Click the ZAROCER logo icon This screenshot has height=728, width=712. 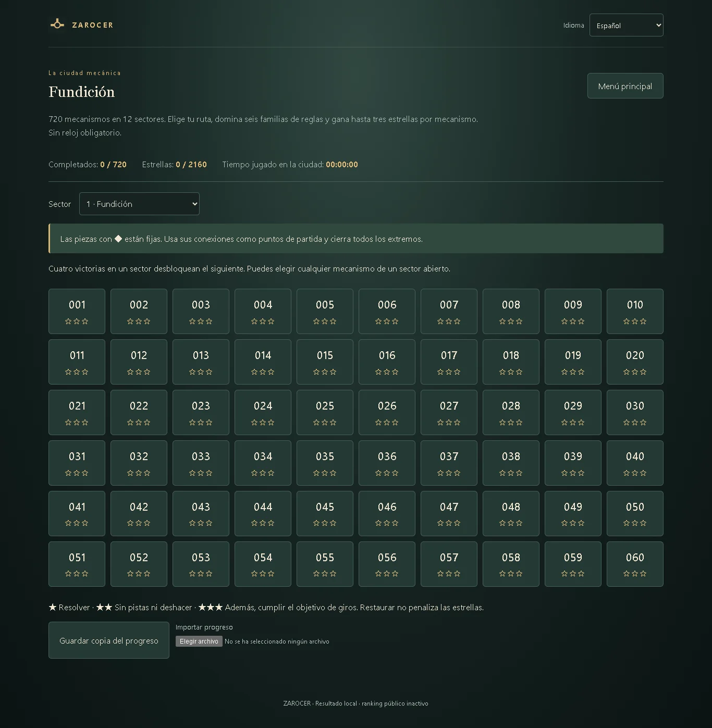pos(57,24)
